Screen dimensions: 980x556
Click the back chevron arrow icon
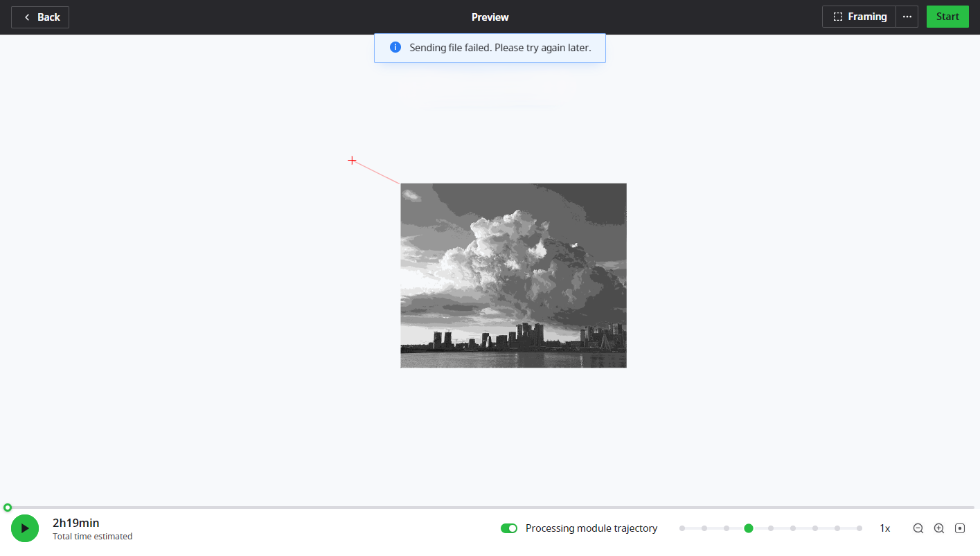click(27, 17)
